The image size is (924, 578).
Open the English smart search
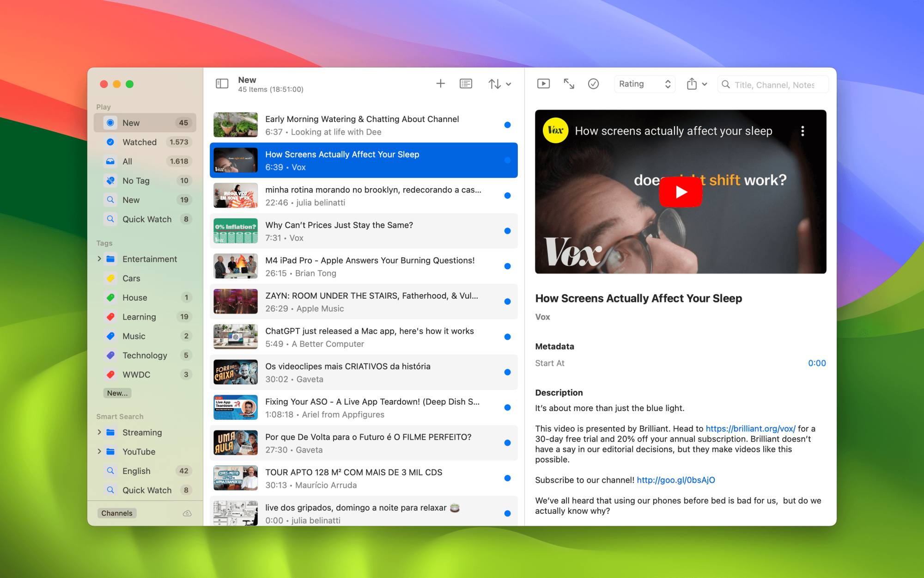tap(145, 471)
